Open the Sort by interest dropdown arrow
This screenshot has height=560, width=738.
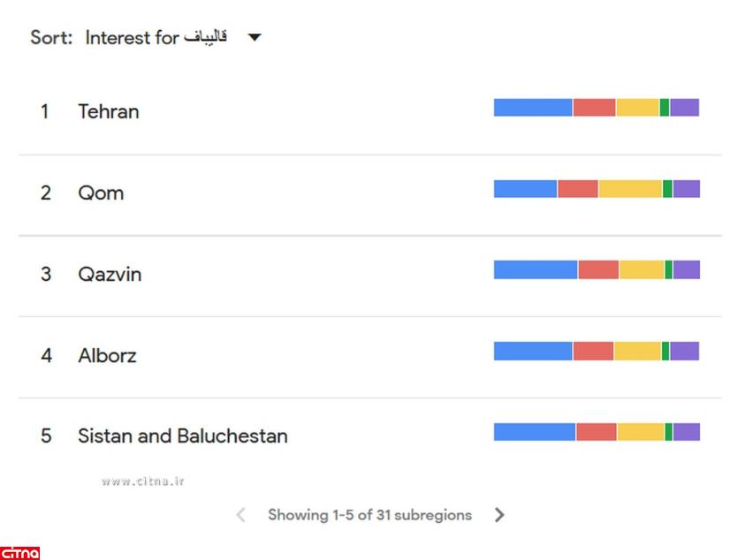[255, 38]
